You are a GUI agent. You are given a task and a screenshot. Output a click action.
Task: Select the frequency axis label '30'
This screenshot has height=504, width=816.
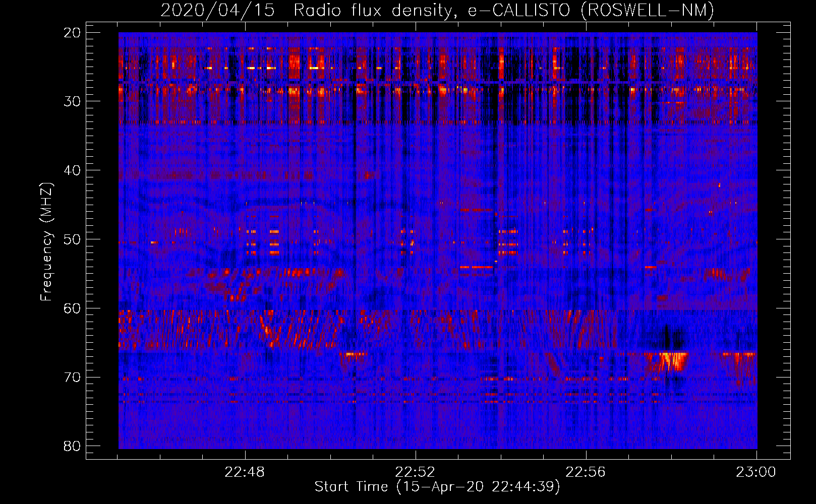coord(73,101)
